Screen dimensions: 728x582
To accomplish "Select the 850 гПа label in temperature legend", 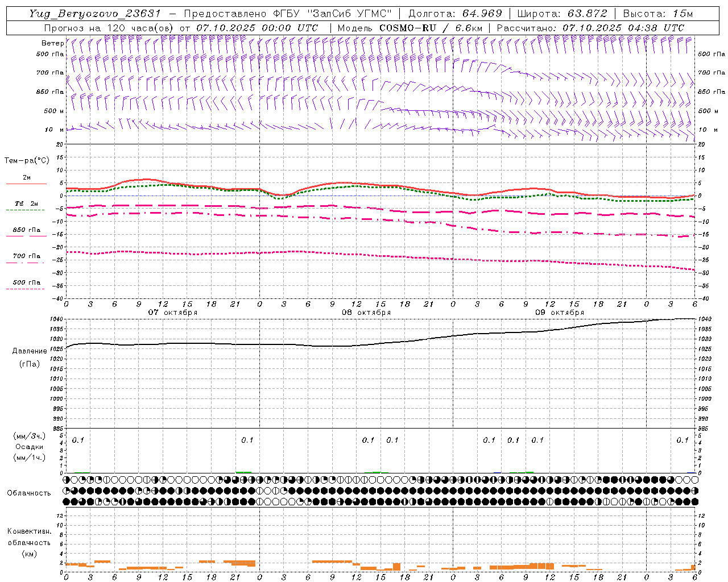I will click(x=27, y=230).
